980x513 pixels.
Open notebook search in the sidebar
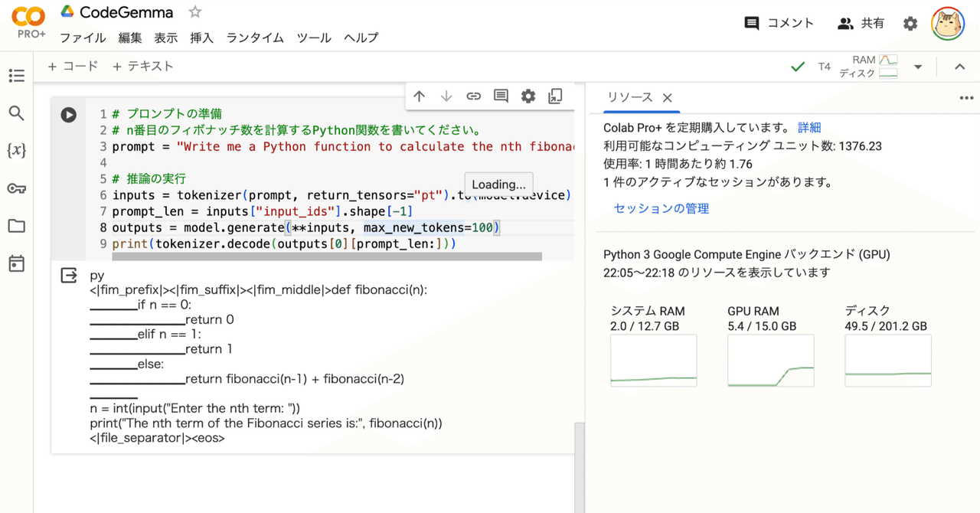(x=16, y=113)
